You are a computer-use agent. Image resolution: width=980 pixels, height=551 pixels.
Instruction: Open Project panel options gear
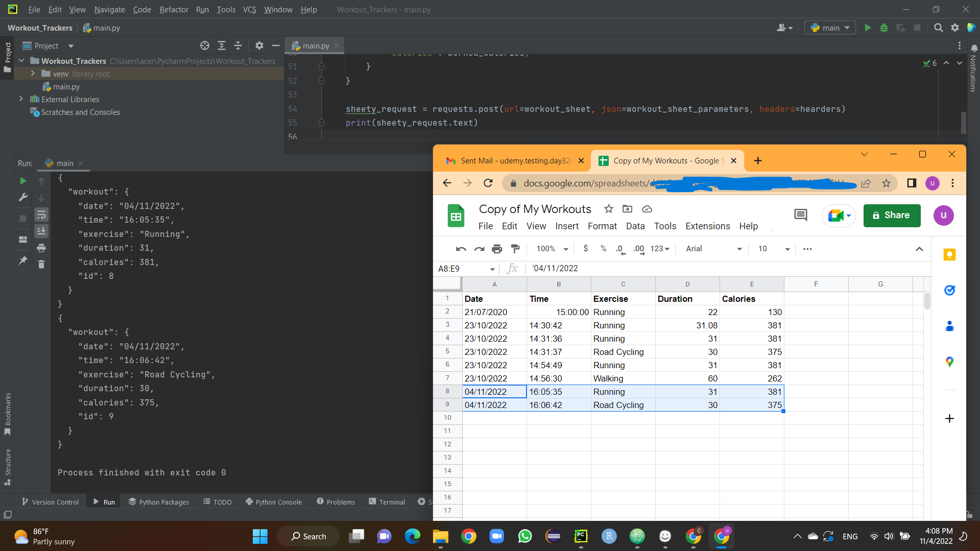click(259, 45)
